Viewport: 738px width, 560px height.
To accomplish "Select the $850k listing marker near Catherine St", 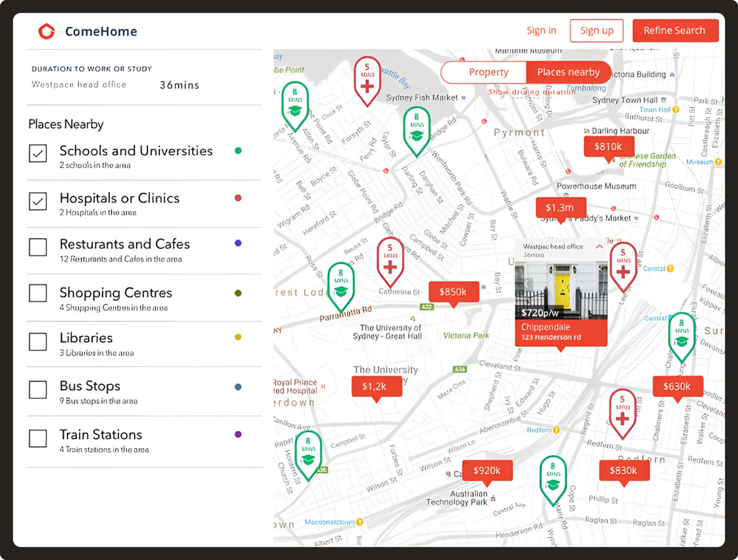I will [454, 292].
